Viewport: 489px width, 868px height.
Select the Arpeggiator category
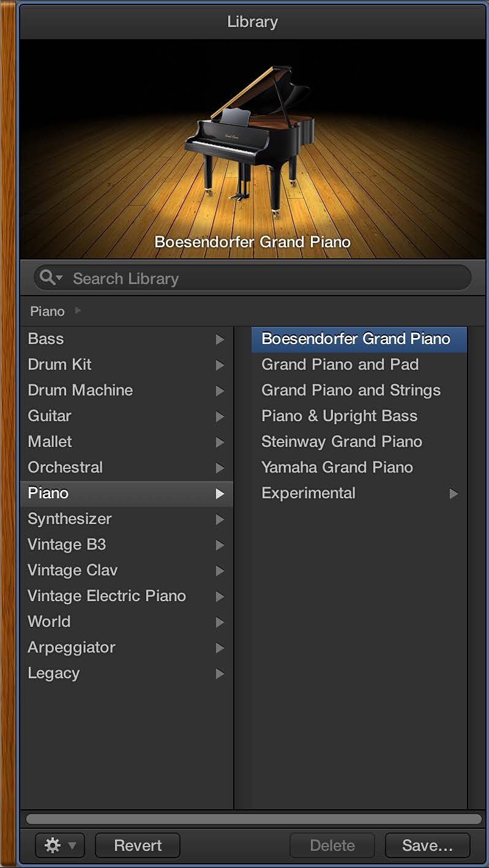pos(127,648)
